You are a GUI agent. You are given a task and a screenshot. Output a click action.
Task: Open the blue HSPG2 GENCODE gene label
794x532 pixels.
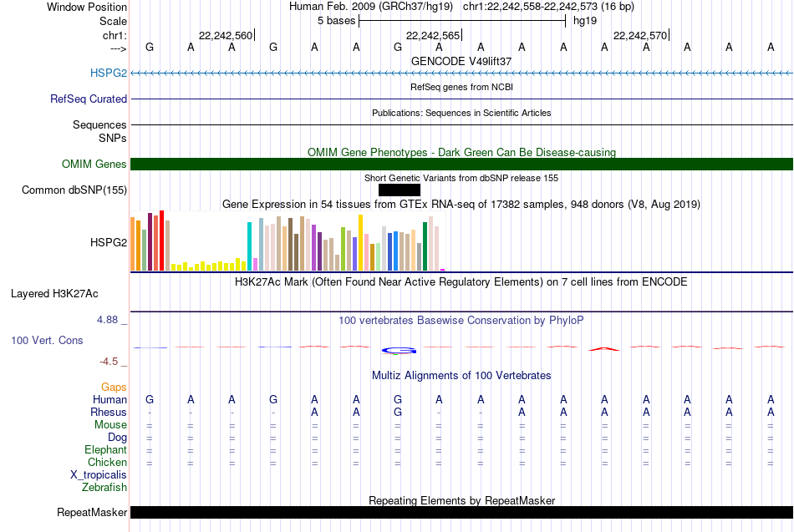click(x=109, y=73)
